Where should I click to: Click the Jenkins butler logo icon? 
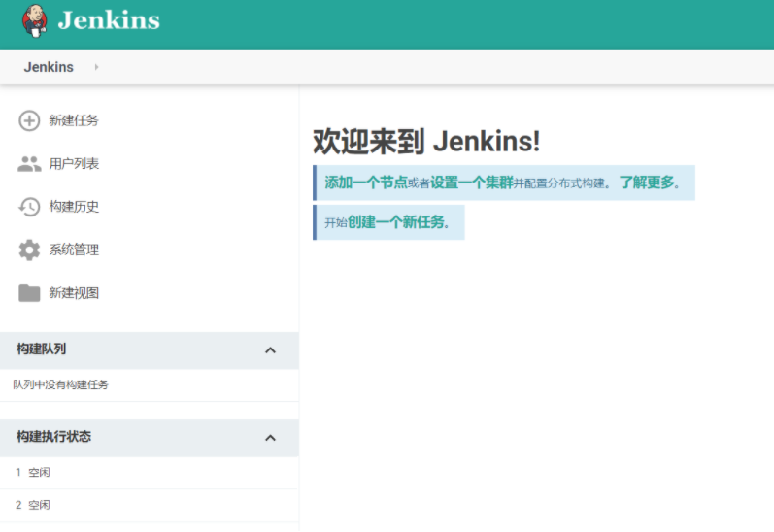[x=35, y=20]
